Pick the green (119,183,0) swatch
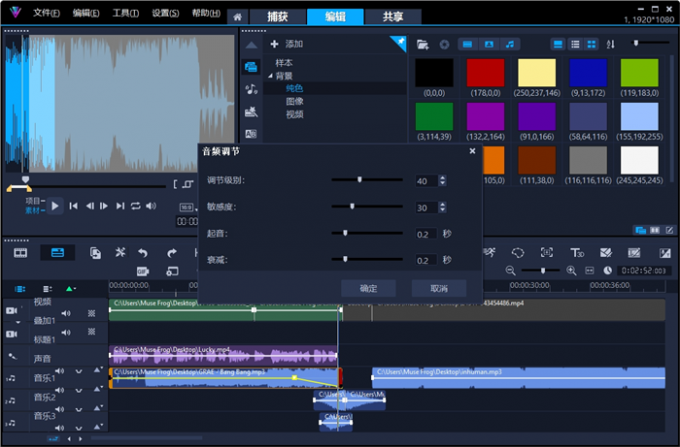 (x=639, y=73)
